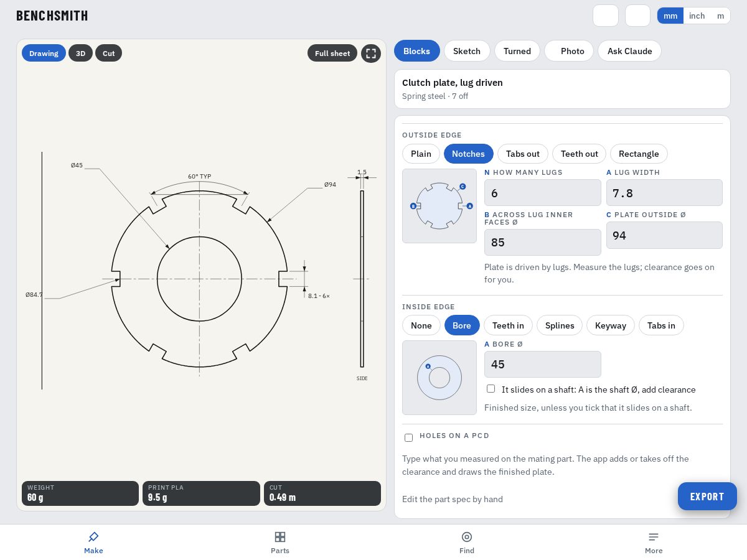Open the Make tab pin icon
The image size is (747, 560).
tap(93, 536)
